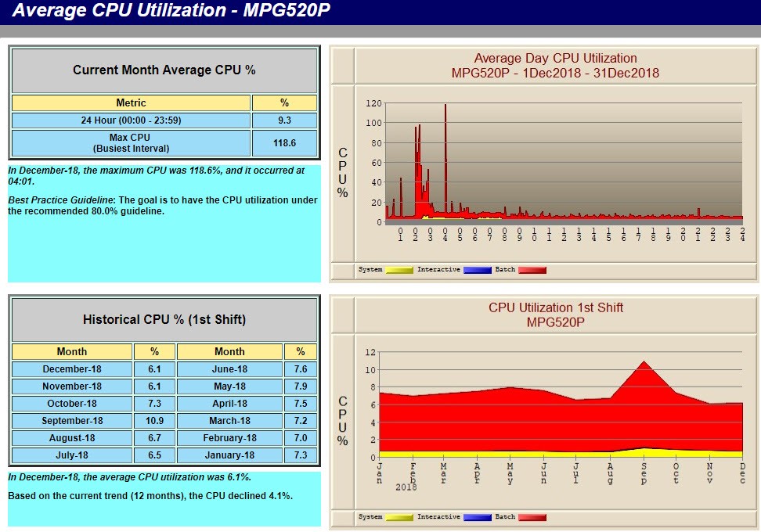
Task: Select the June-18 month cell
Action: click(229, 369)
